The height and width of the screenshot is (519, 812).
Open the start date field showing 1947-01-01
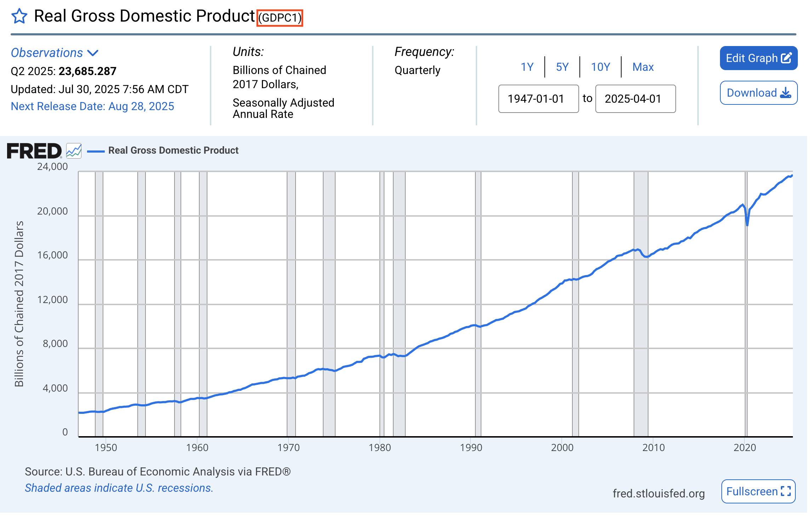538,99
